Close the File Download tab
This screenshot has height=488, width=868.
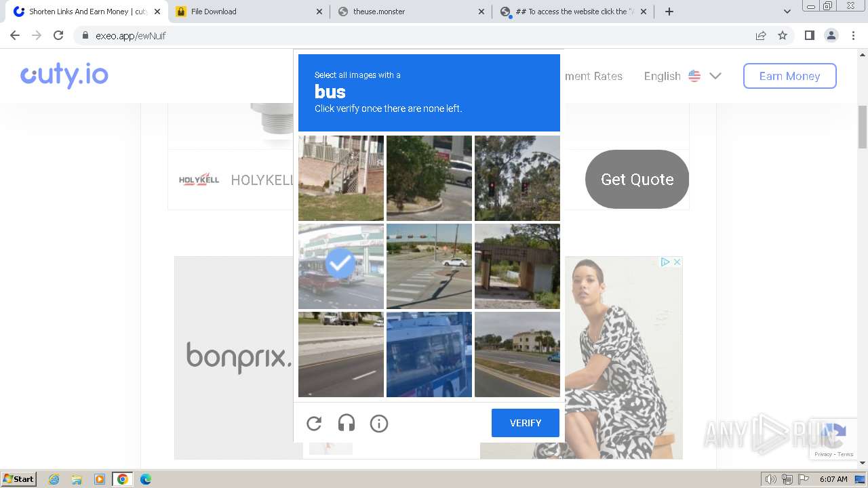point(319,12)
